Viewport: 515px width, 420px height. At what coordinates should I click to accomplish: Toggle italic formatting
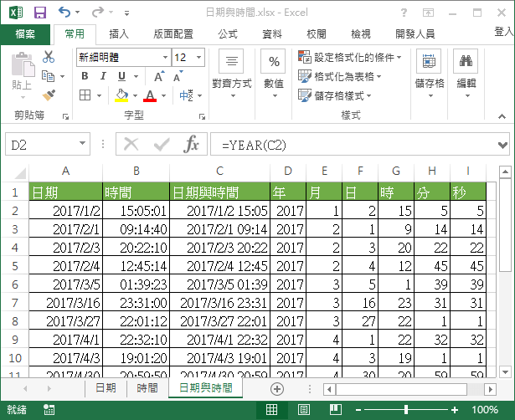[x=103, y=76]
